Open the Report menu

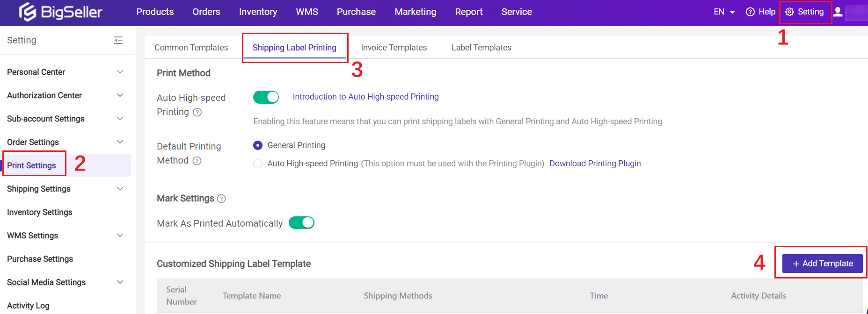469,12
